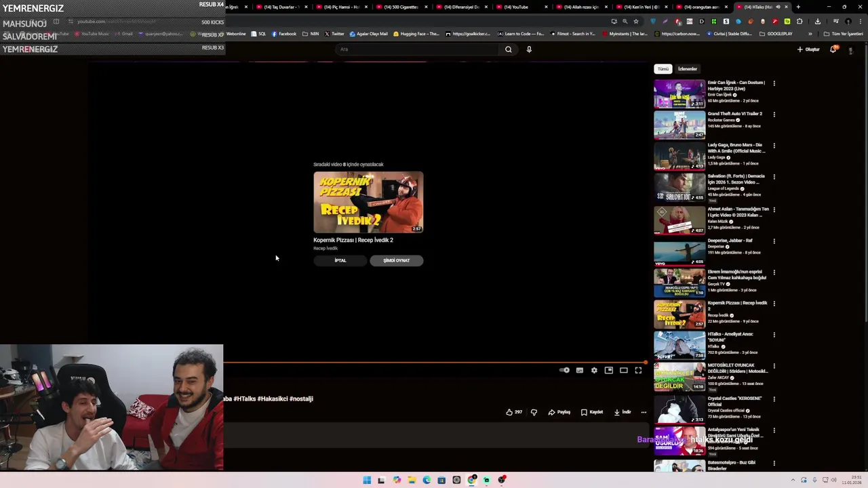Open Twitter bookmark
Screen dimensions: 868x488
(334, 34)
